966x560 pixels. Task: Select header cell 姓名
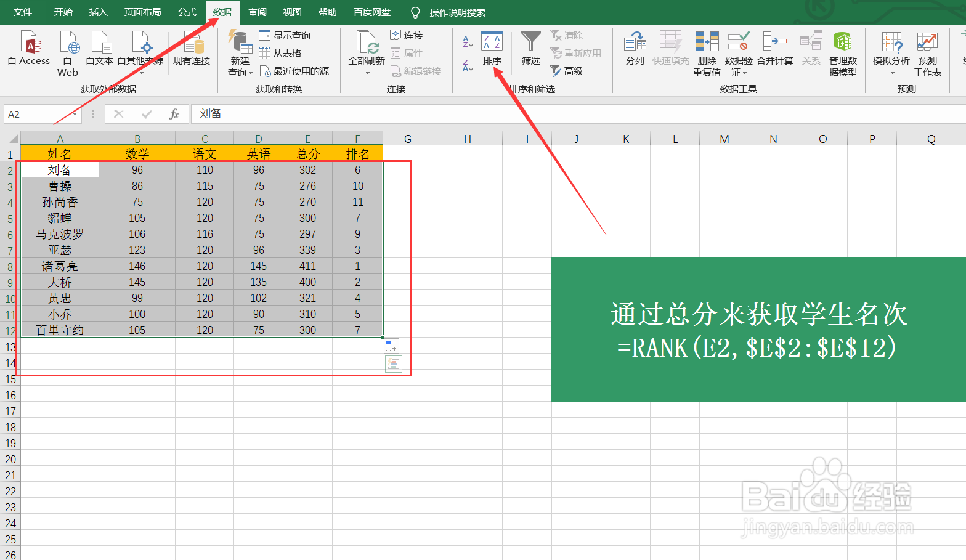[x=60, y=153]
